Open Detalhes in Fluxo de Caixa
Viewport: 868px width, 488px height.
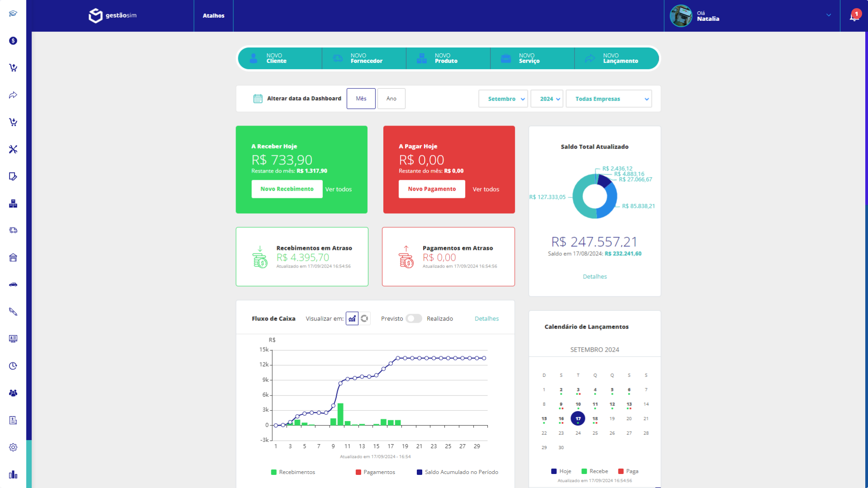coord(486,319)
